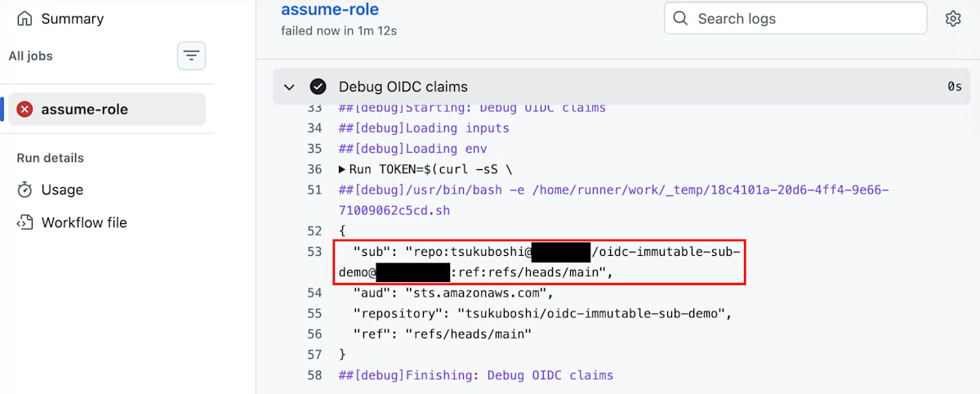Image resolution: width=980 pixels, height=394 pixels.
Task: Click the "sub" claim log line
Action: pyautogui.click(x=539, y=262)
